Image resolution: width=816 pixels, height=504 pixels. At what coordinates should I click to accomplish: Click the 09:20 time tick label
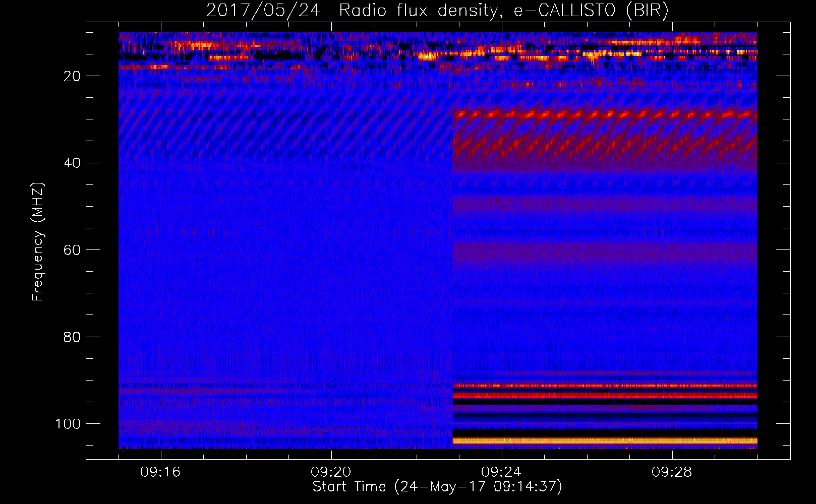tap(331, 472)
